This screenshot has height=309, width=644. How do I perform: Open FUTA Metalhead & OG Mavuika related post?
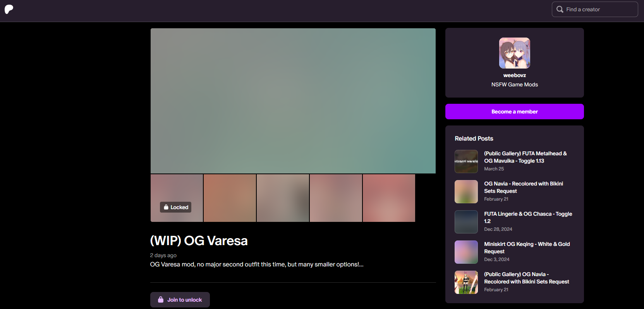[526, 157]
